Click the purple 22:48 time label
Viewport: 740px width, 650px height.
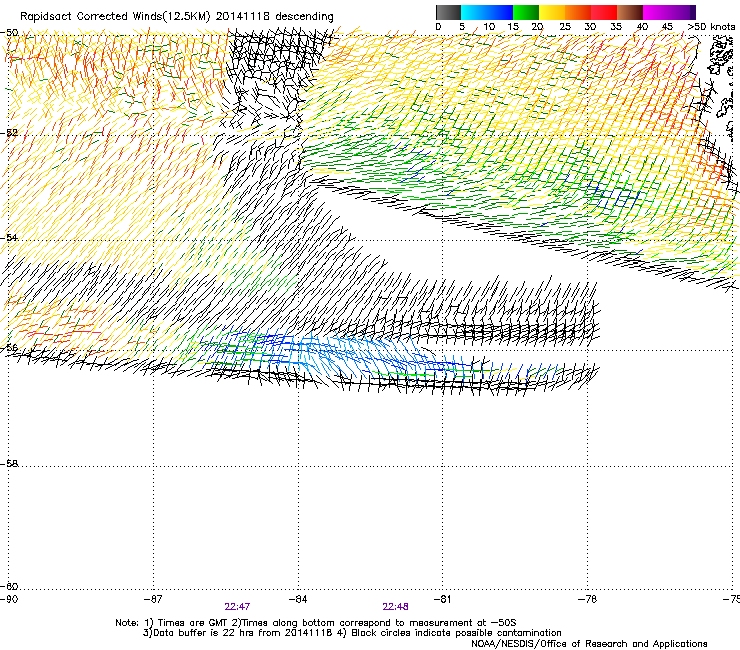click(x=395, y=607)
